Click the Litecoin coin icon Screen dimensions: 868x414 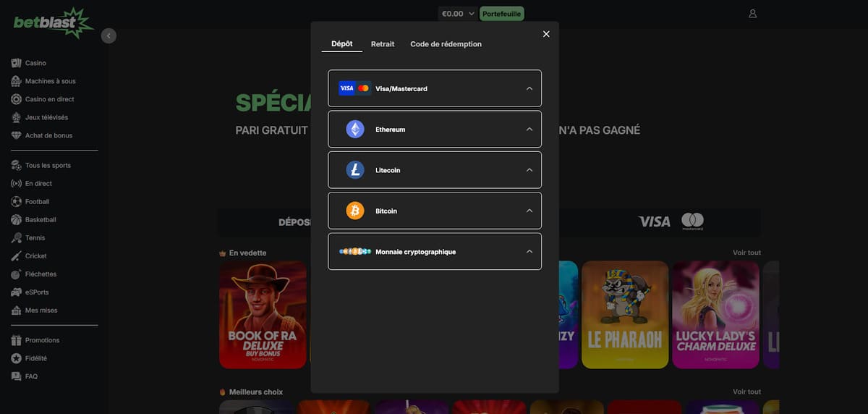(355, 170)
